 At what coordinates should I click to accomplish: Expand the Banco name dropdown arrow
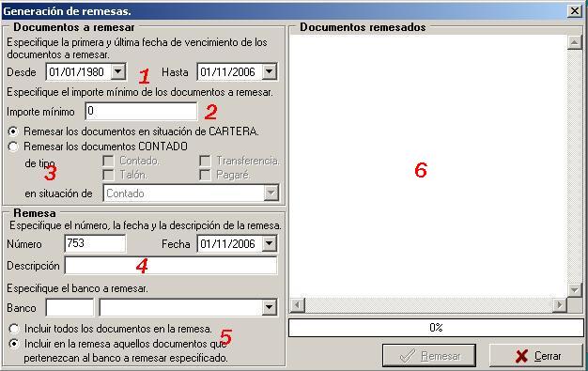tap(269, 308)
